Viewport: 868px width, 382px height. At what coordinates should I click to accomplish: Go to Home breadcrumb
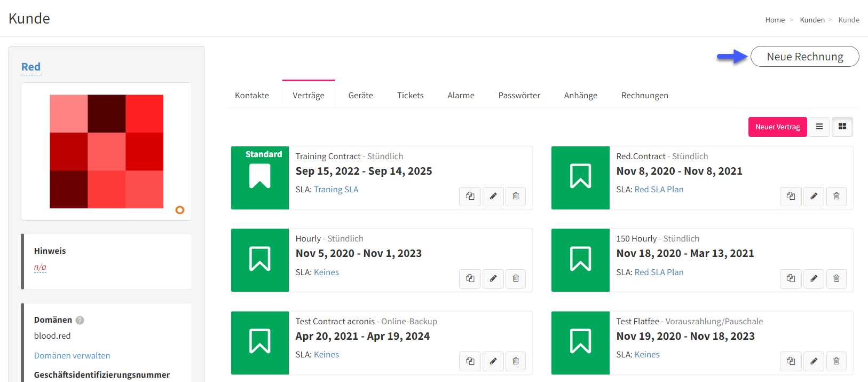tap(775, 20)
